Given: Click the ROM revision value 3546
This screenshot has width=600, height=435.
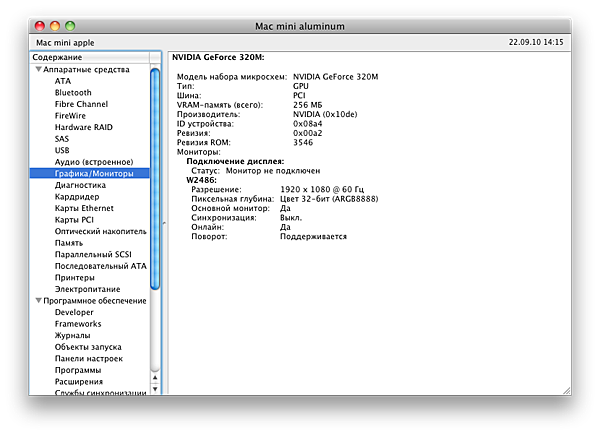Looking at the screenshot, I should click(303, 142).
